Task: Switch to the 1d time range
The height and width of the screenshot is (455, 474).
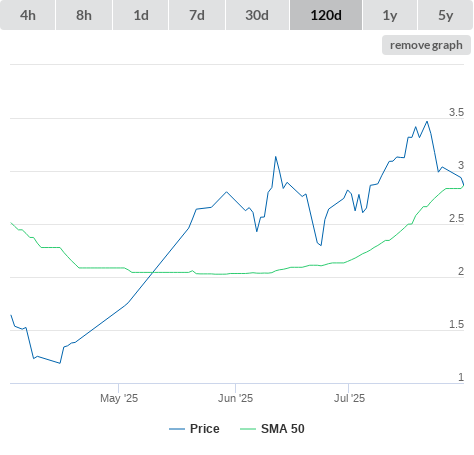Action: point(141,15)
